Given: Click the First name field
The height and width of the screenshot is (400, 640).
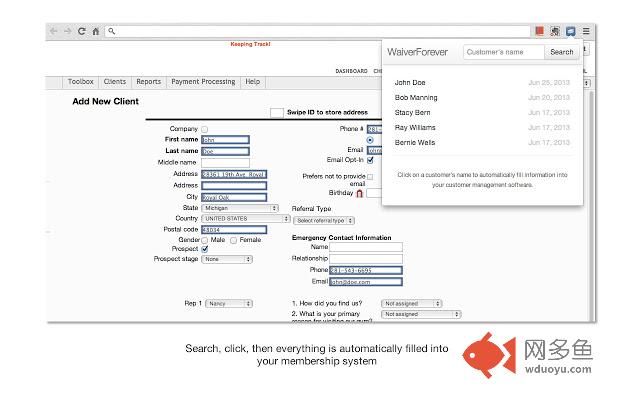Looking at the screenshot, I should [x=225, y=140].
